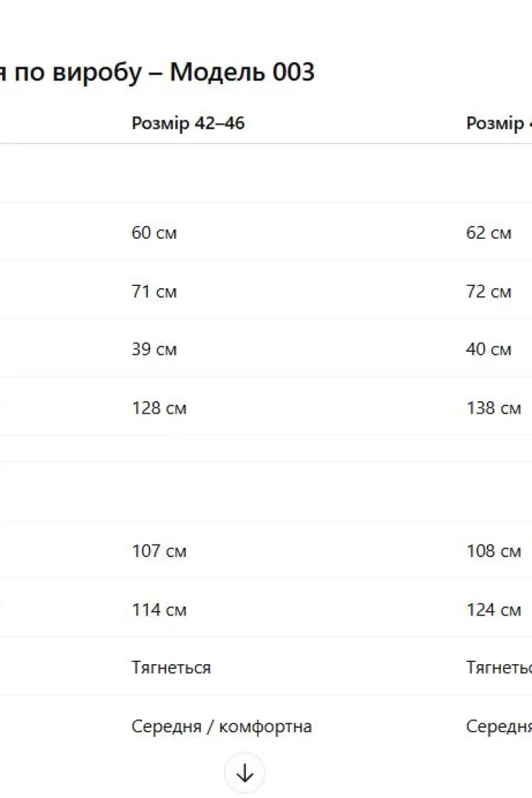Viewport: 532px width, 798px height.
Task: Select the 40 см cell
Action: pos(488,349)
